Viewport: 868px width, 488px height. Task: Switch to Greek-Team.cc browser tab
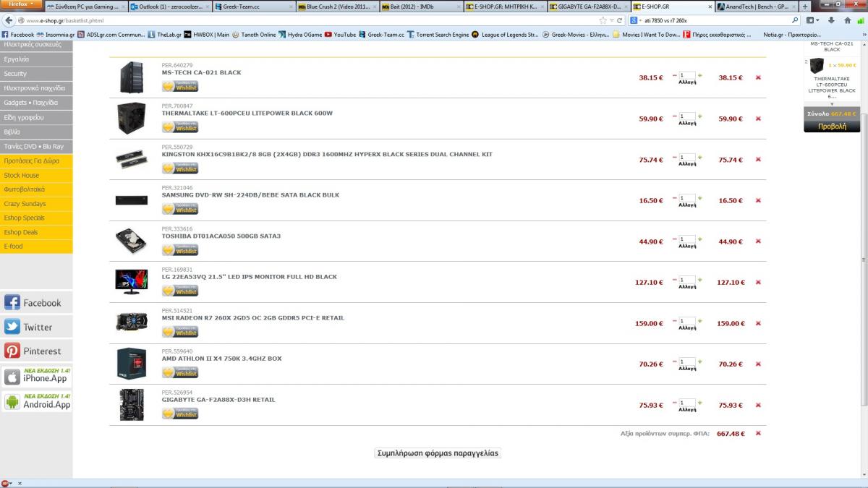pyautogui.click(x=253, y=7)
